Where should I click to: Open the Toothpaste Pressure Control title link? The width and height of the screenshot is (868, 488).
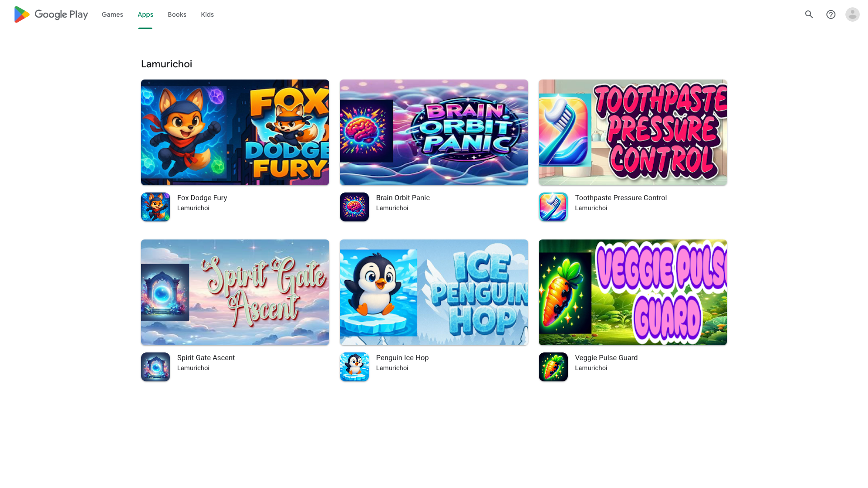621,198
